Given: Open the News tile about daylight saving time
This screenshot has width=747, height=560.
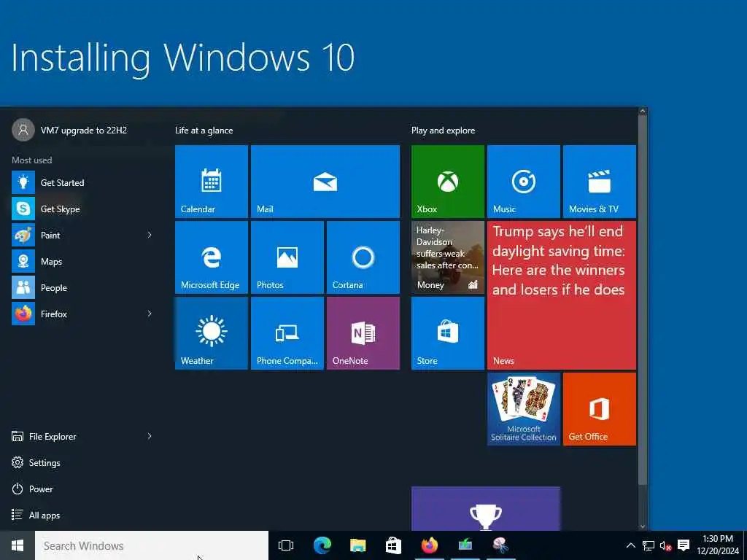Looking at the screenshot, I should coord(562,295).
